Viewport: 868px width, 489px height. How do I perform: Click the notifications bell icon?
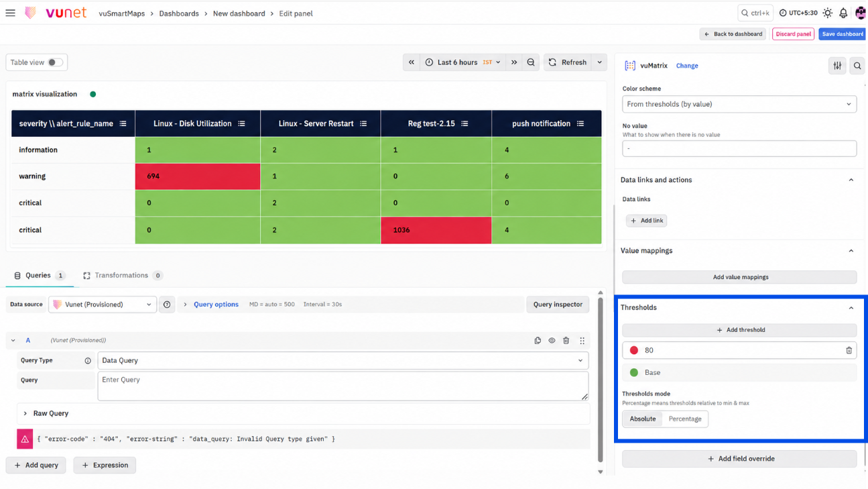tap(843, 13)
